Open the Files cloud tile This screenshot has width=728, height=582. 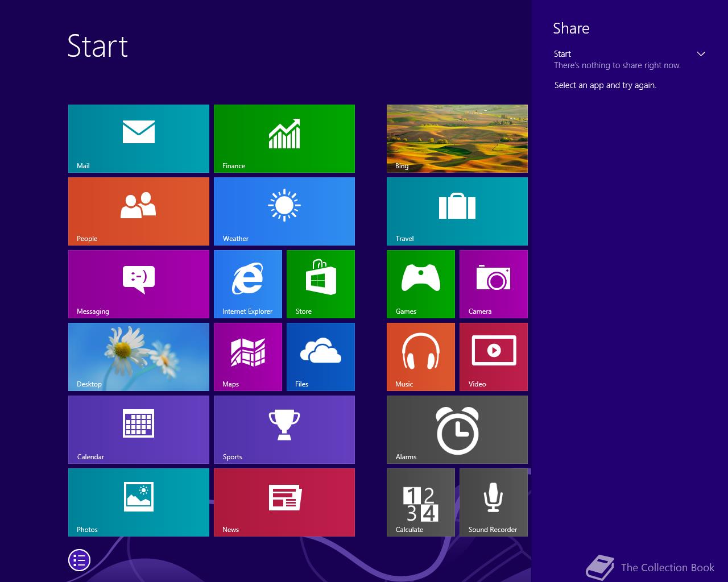click(321, 357)
